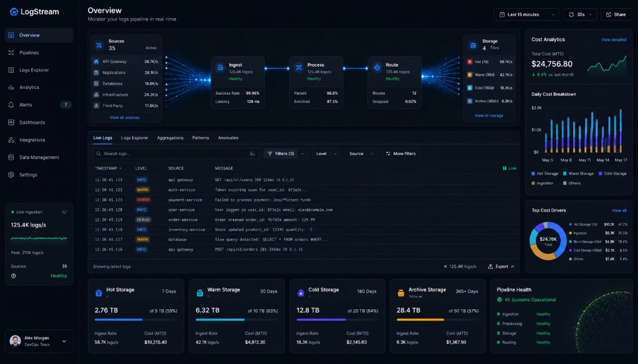Toggle Ingestion legend in cost chart
Screen dimensions: 638x364
(x=542, y=183)
